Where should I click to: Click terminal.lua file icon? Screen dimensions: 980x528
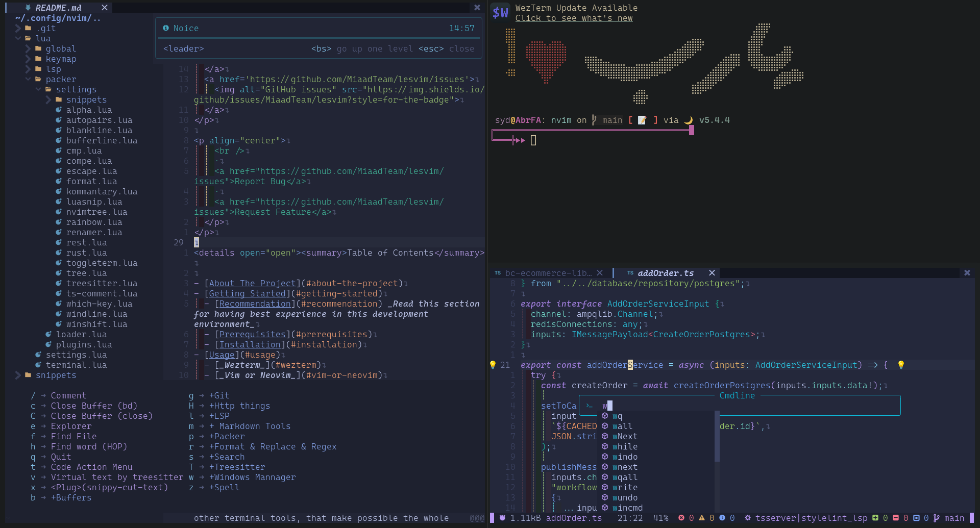(x=38, y=365)
